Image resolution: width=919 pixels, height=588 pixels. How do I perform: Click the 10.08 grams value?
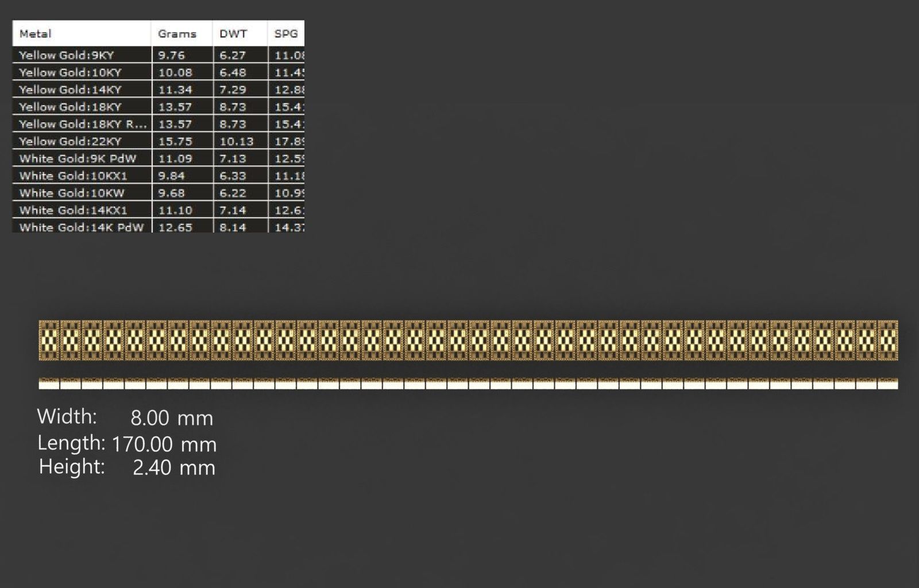click(x=175, y=72)
